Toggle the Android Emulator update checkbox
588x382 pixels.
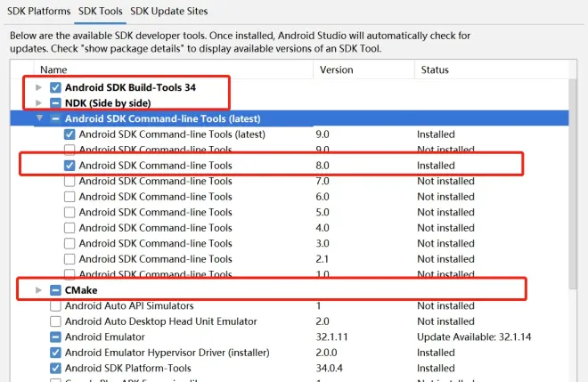[x=55, y=337]
